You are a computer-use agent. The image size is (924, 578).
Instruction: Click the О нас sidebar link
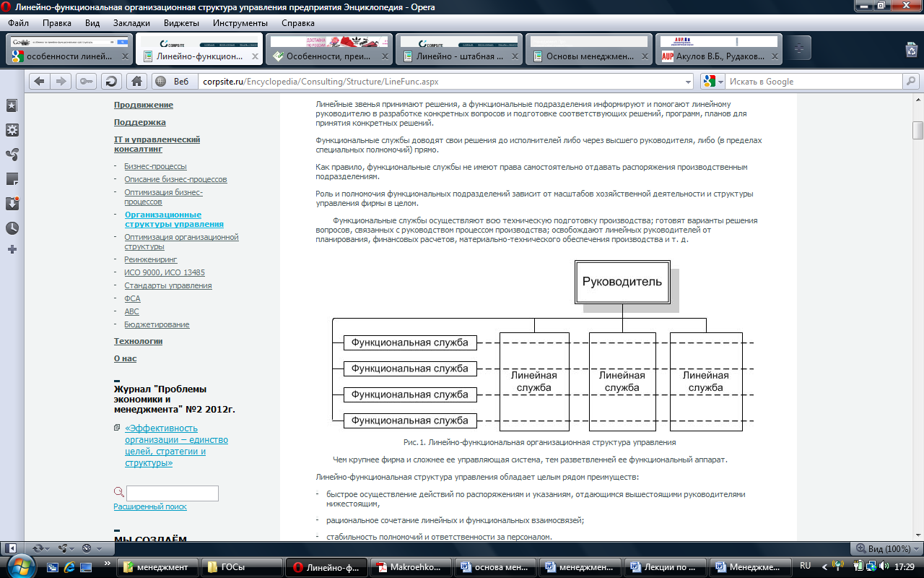[x=125, y=358]
